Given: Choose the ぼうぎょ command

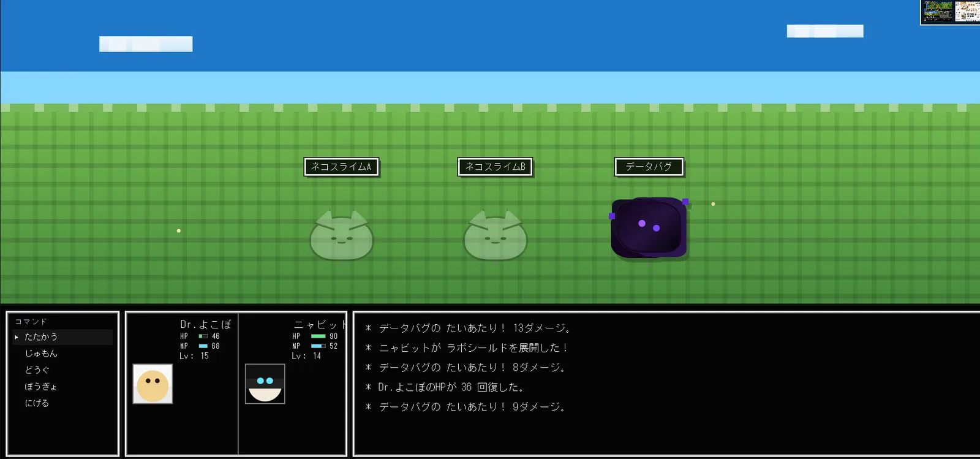Looking at the screenshot, I should [62, 387].
